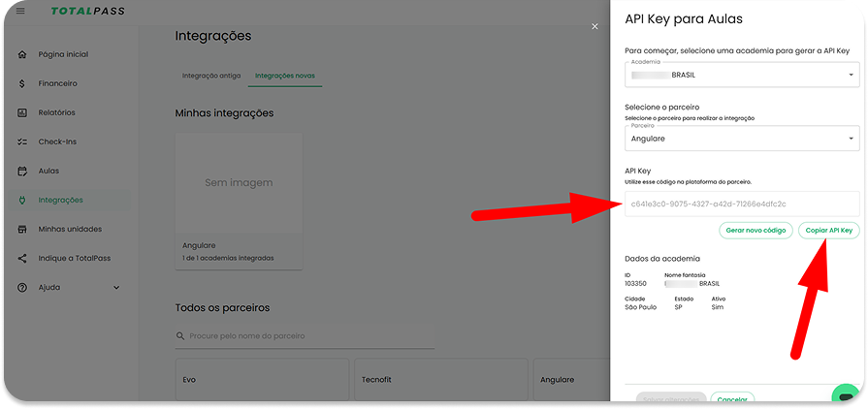Select the Evo partner card
Viewport: 868px width, 409px height.
click(x=262, y=380)
